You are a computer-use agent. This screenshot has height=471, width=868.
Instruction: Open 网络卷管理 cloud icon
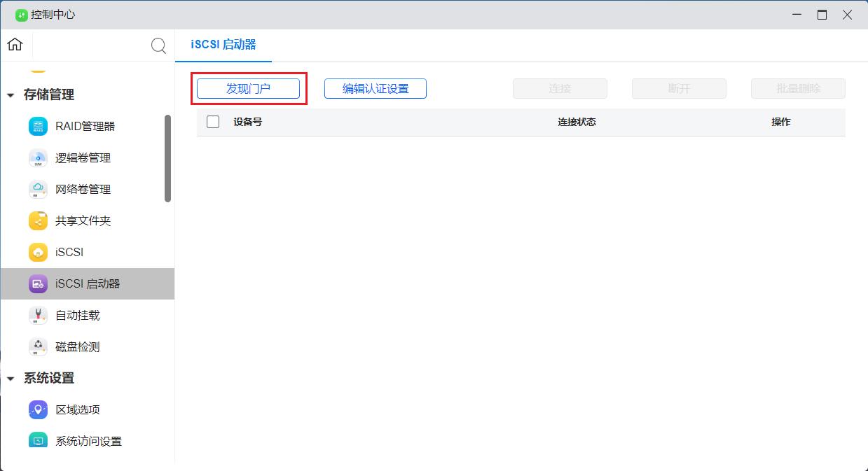click(x=38, y=190)
